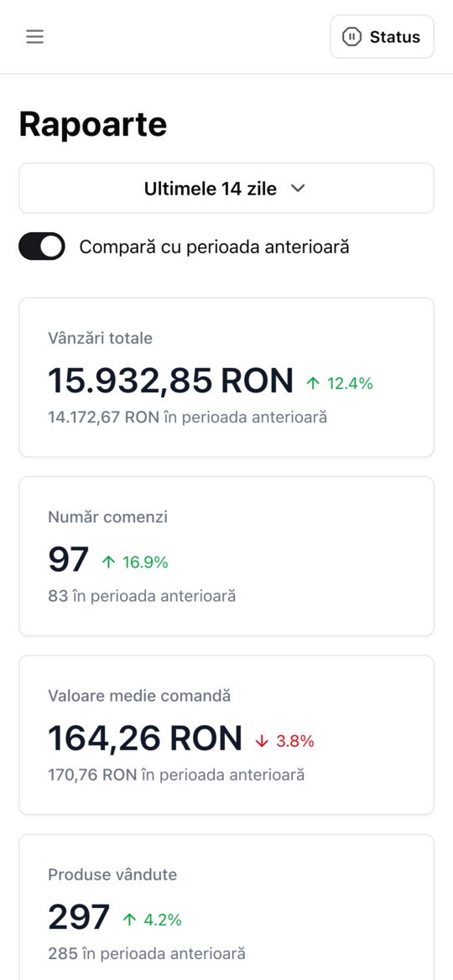The width and height of the screenshot is (453, 980).
Task: Click the Rapoarte page heading
Action: (93, 124)
